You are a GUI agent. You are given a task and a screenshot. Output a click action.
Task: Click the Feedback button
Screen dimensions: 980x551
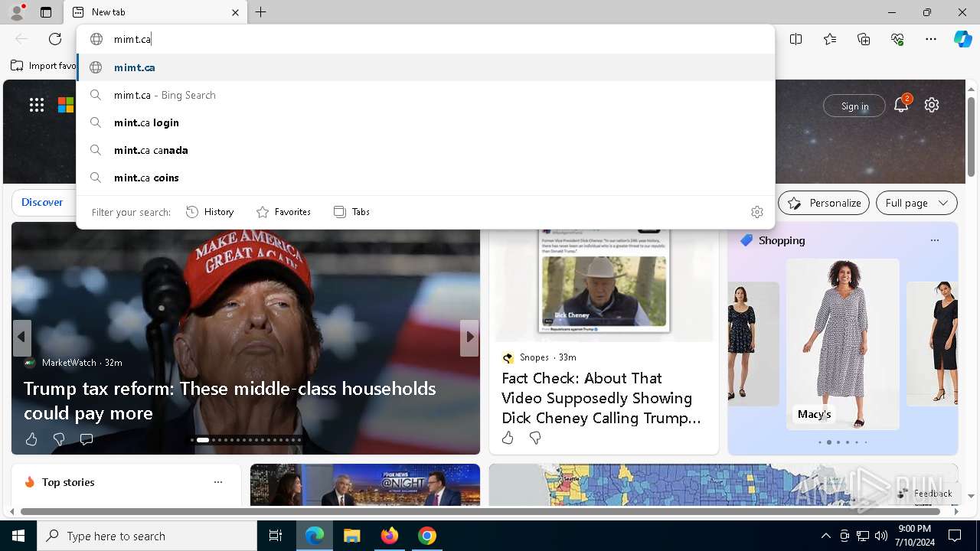[924, 494]
